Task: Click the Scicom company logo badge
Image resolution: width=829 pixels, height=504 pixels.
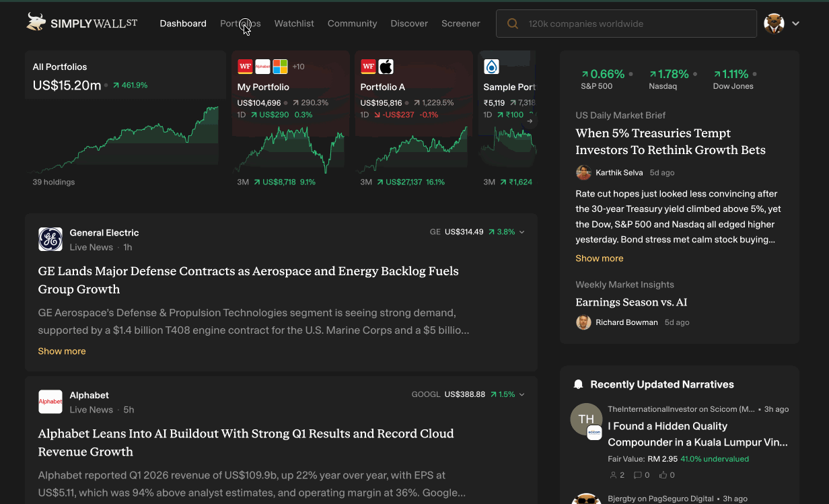Action: pos(594,433)
